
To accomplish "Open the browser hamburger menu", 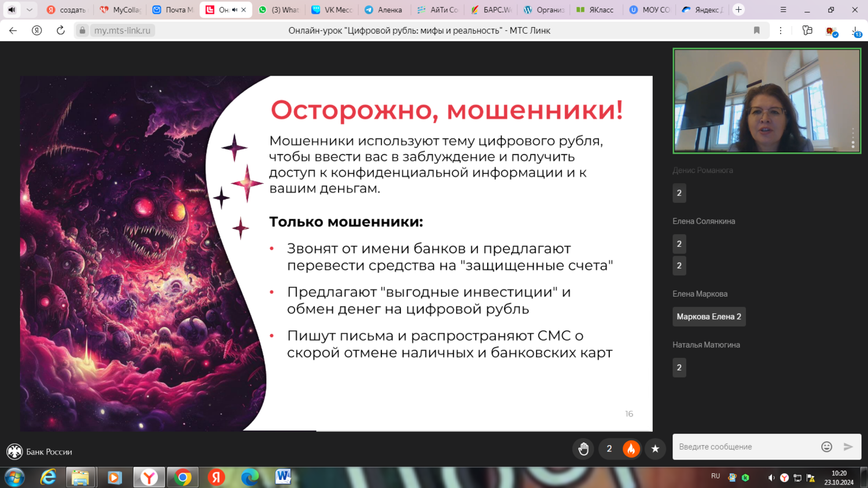I will [783, 10].
